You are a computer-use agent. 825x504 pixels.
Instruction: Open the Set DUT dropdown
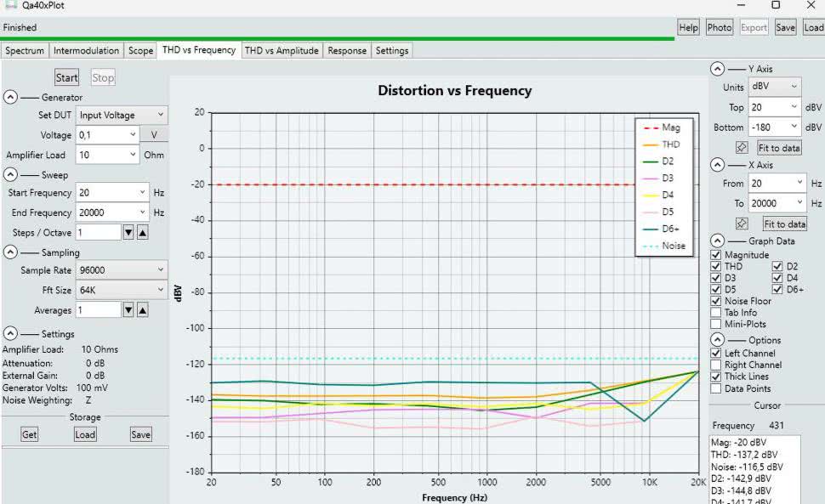(x=122, y=115)
